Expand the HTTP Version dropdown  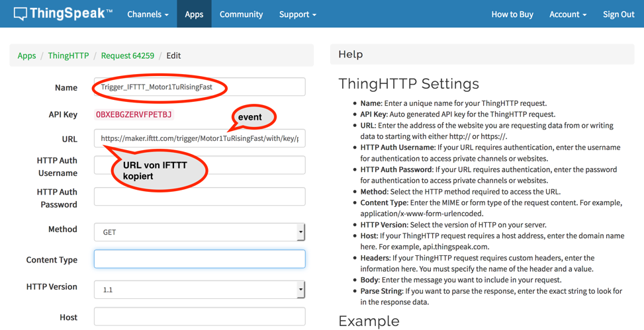click(x=199, y=290)
